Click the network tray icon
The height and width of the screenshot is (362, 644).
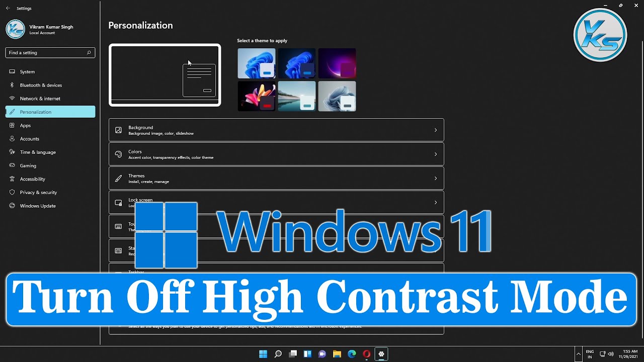click(603, 354)
